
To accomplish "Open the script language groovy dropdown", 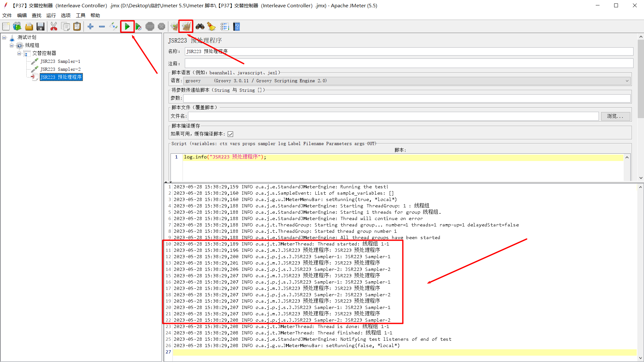I will pyautogui.click(x=407, y=81).
